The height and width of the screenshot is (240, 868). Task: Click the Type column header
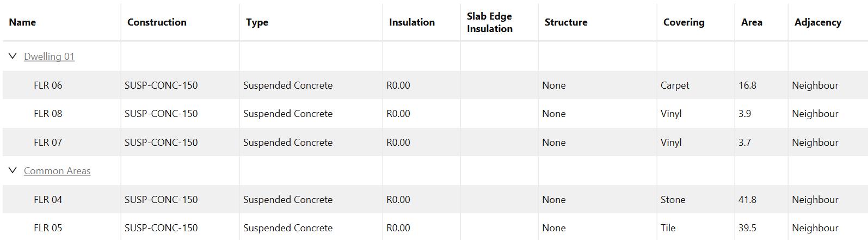[257, 22]
